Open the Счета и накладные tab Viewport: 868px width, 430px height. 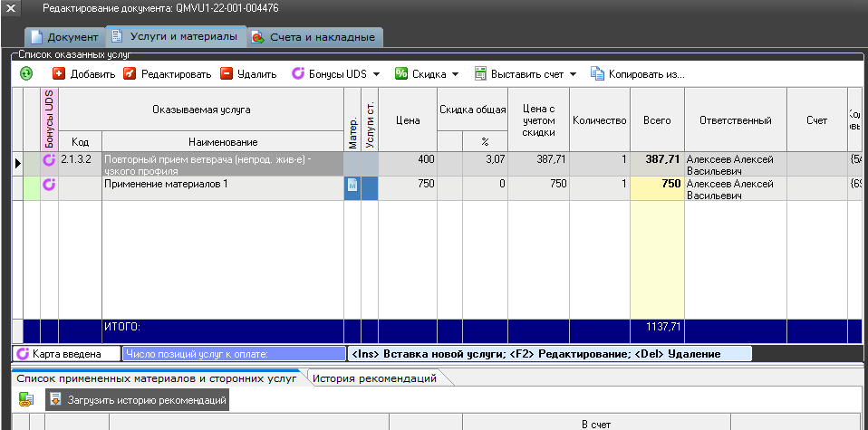click(x=316, y=37)
